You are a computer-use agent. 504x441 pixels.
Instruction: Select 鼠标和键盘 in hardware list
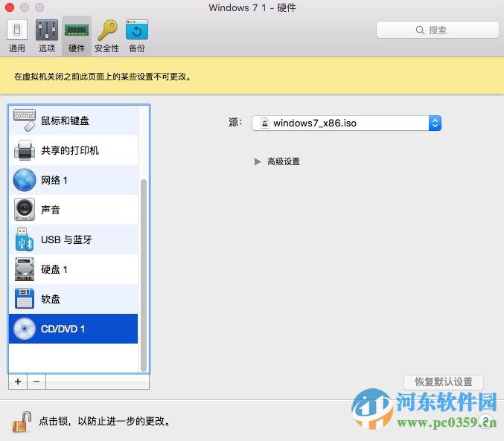pyautogui.click(x=73, y=120)
